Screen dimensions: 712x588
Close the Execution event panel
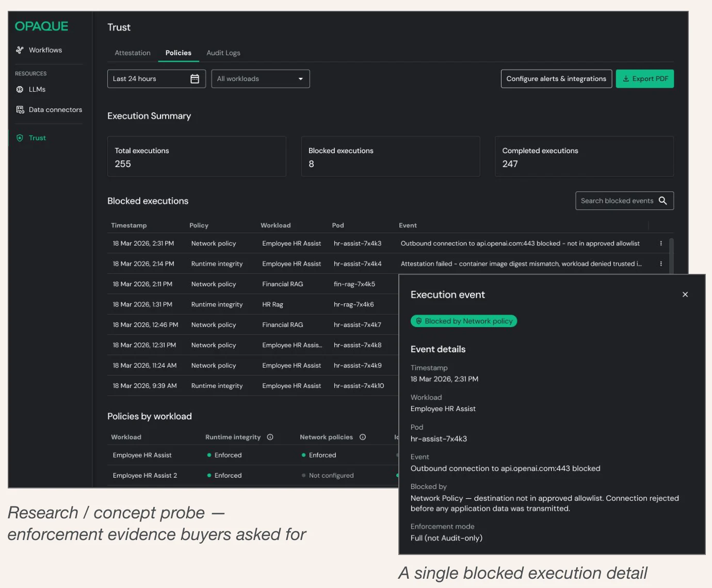(685, 295)
